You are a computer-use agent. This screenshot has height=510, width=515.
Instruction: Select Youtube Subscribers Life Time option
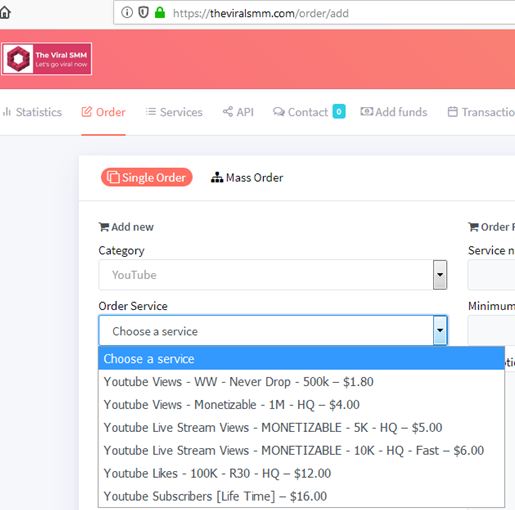tap(301, 496)
